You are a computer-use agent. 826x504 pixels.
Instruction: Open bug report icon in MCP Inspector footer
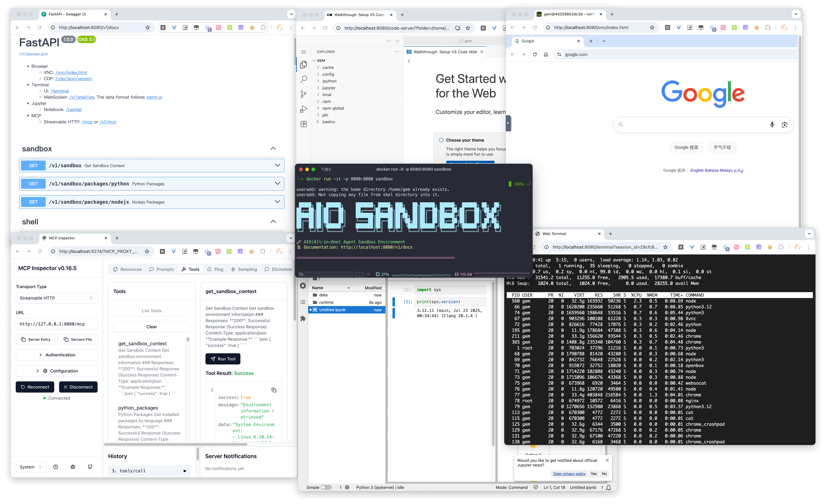[x=73, y=467]
